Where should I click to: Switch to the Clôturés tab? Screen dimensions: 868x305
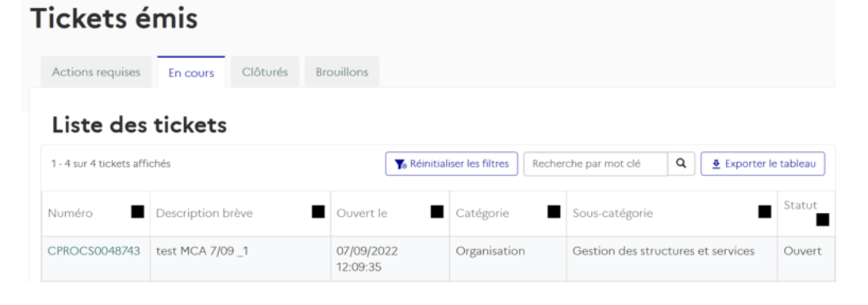pos(265,72)
